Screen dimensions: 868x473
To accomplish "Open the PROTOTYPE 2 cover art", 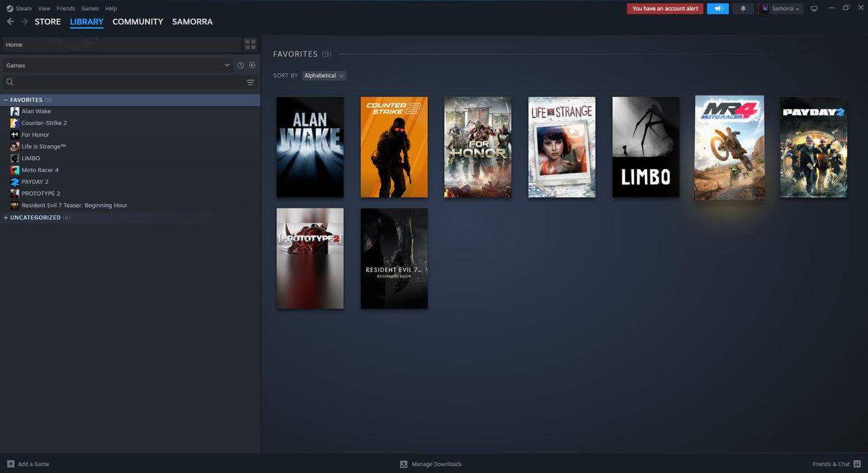I will (x=310, y=259).
